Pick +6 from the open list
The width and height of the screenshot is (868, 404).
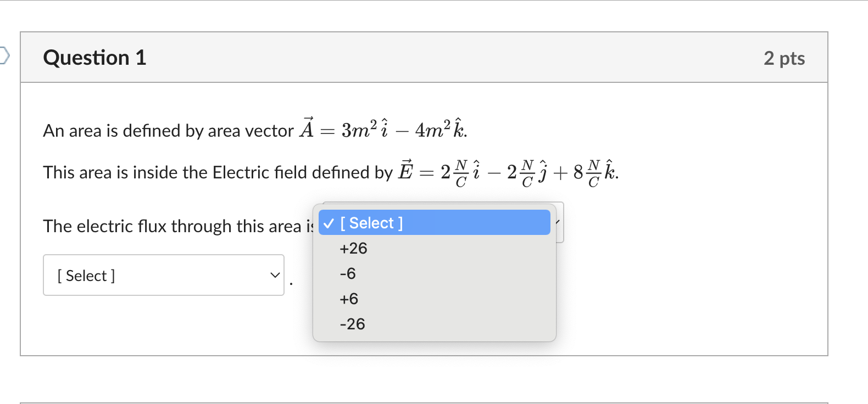tap(349, 299)
